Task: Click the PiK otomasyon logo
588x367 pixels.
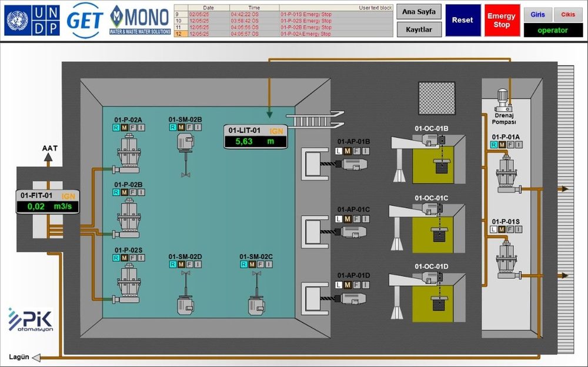Action: pos(31,320)
